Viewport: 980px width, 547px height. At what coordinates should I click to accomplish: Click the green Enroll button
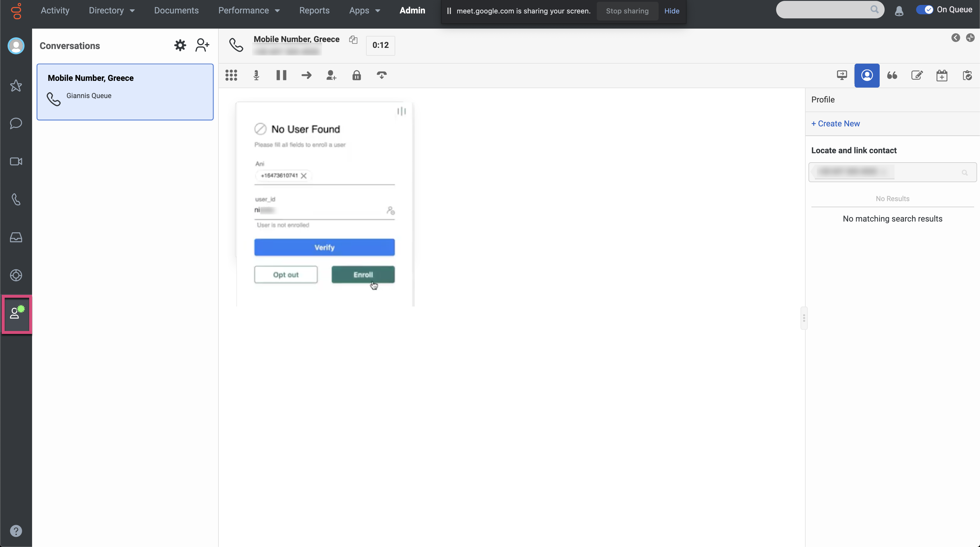pyautogui.click(x=363, y=274)
